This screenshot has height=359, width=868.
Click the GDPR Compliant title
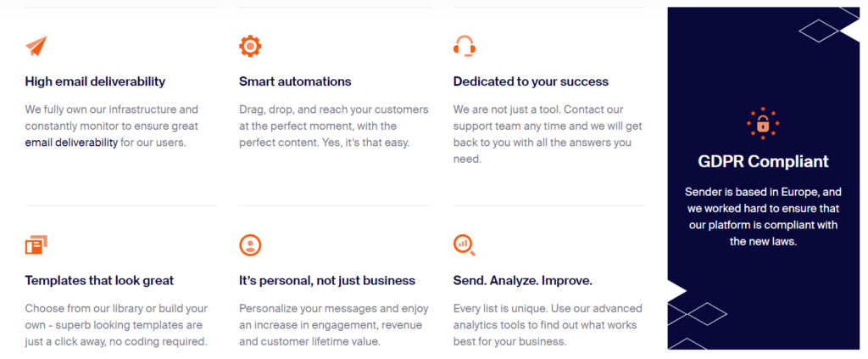pyautogui.click(x=764, y=161)
